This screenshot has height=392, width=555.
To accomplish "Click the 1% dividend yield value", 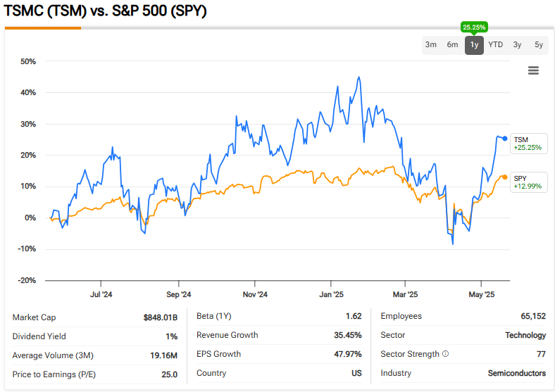I will tap(172, 336).
